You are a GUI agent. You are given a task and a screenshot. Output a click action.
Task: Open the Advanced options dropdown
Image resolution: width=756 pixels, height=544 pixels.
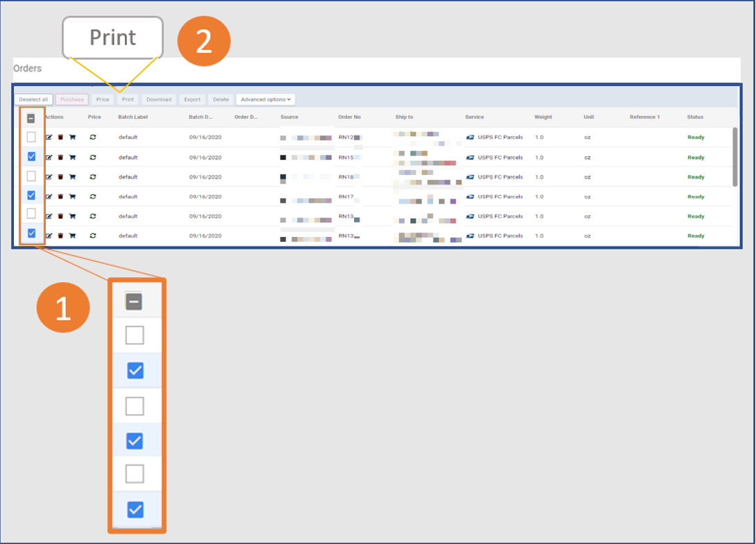pyautogui.click(x=265, y=99)
